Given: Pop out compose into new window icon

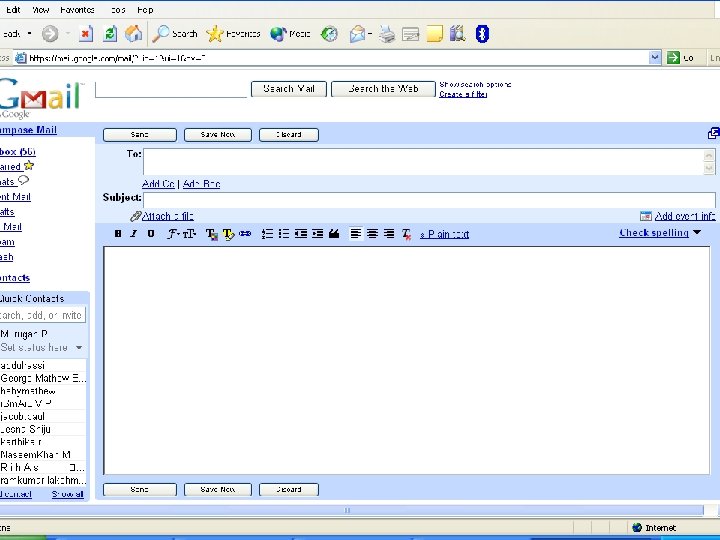Looking at the screenshot, I should (714, 133).
